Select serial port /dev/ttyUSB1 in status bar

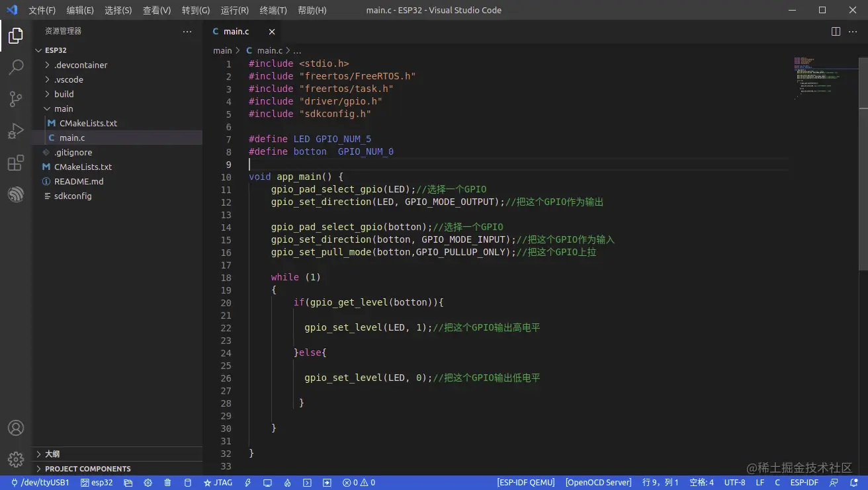(40, 483)
